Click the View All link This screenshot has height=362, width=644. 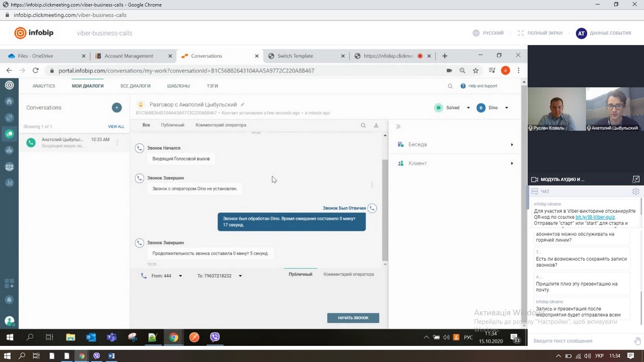(116, 127)
